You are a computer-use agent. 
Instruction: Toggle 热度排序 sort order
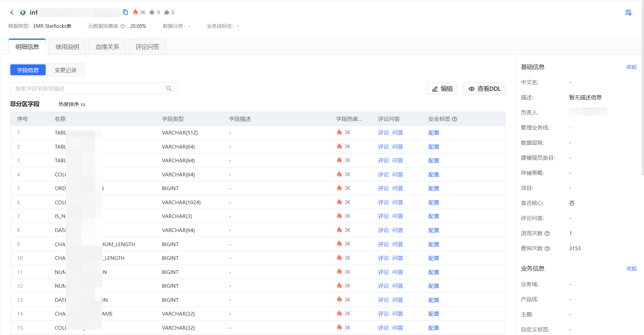(x=72, y=104)
